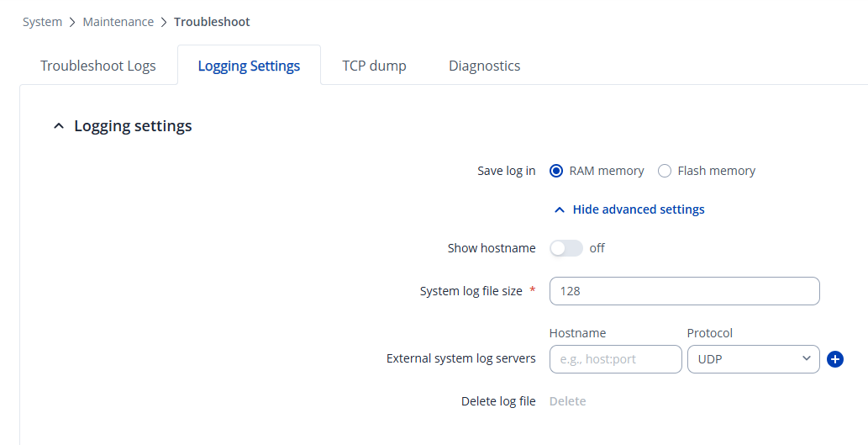Go to the Diagnostics tab

click(x=484, y=66)
